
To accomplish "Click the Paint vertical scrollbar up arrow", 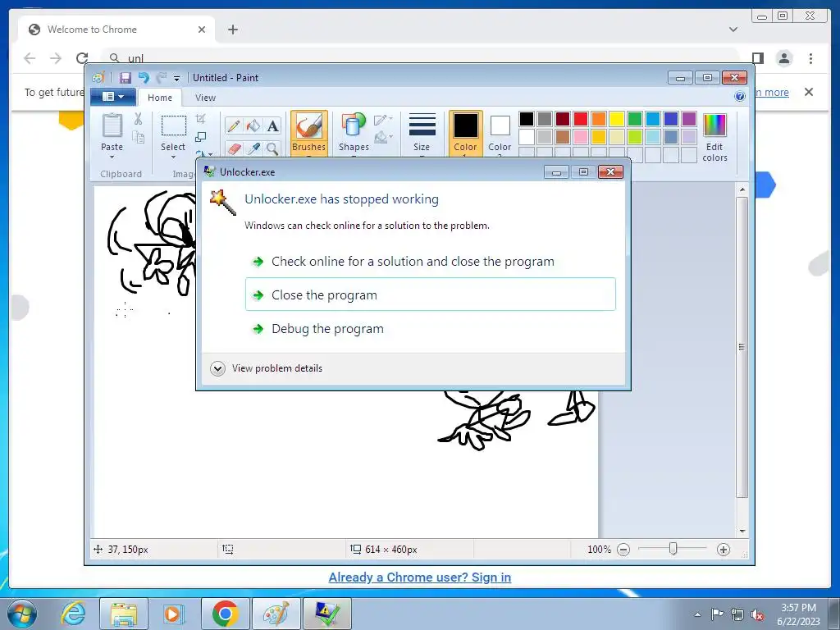I will pyautogui.click(x=742, y=189).
